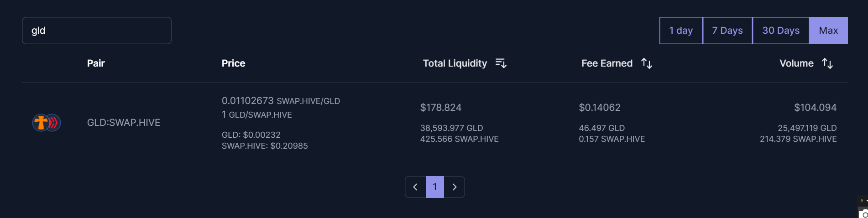Choose the "30 Days" time range
The height and width of the screenshot is (218, 868).
tap(781, 31)
